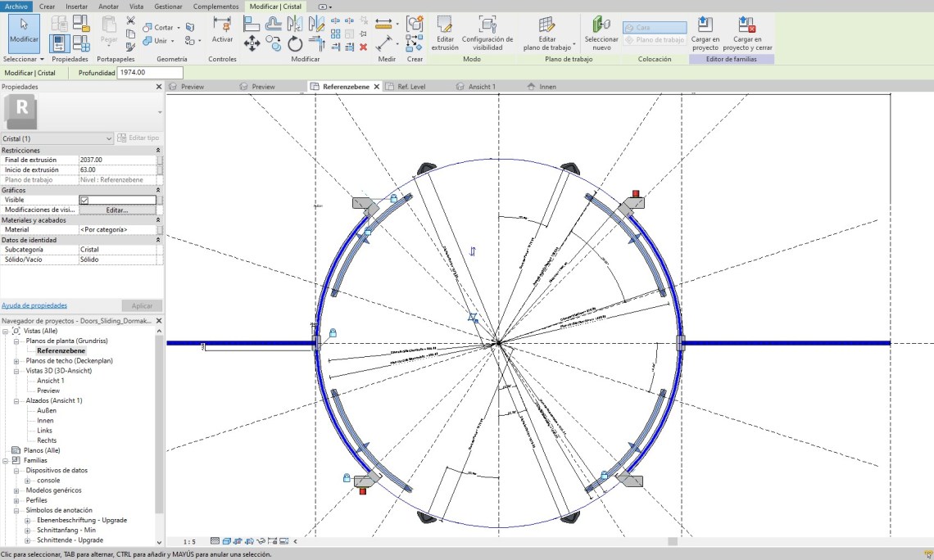The width and height of the screenshot is (934, 560).
Task: Open Editar extrusión tool
Action: [445, 33]
